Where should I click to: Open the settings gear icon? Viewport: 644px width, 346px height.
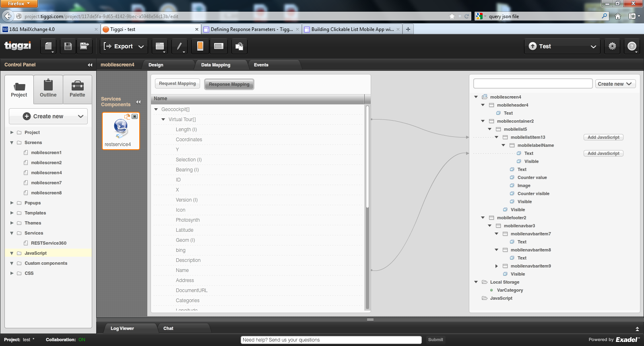(612, 46)
